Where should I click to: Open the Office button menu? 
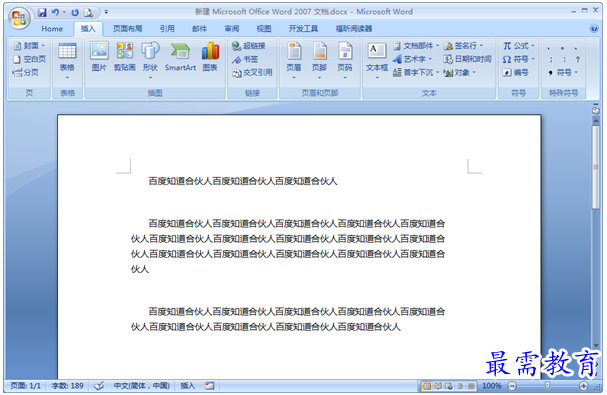19,18
